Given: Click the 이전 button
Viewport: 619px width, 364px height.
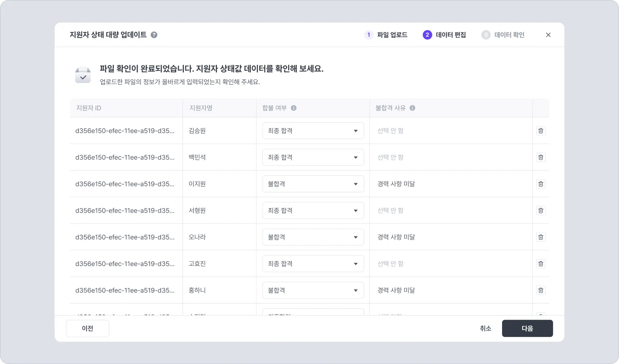Looking at the screenshot, I should click(87, 328).
